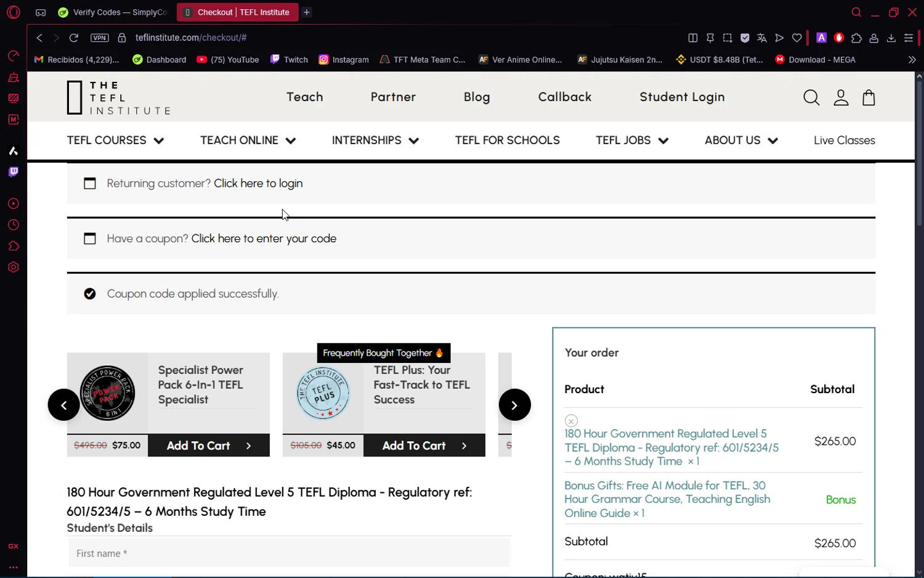Open the extensions puzzle icon in the toolbar
The width and height of the screenshot is (924, 578).
point(856,38)
